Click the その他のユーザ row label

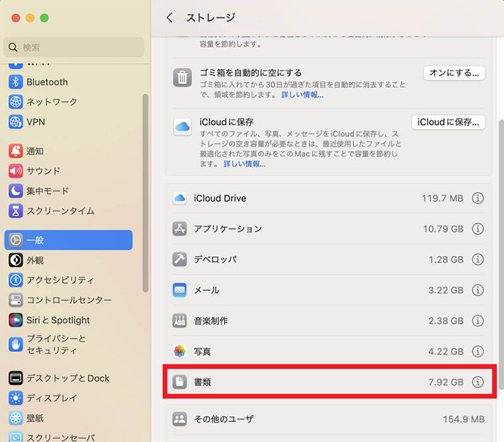click(224, 419)
